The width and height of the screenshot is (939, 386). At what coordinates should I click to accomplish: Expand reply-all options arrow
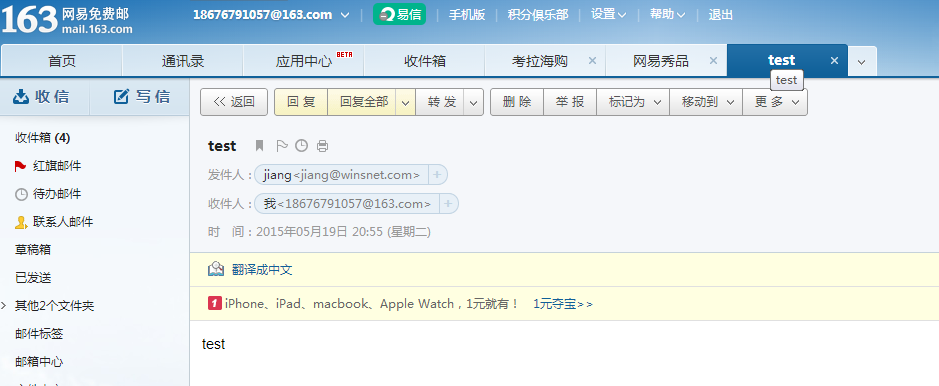pyautogui.click(x=406, y=102)
